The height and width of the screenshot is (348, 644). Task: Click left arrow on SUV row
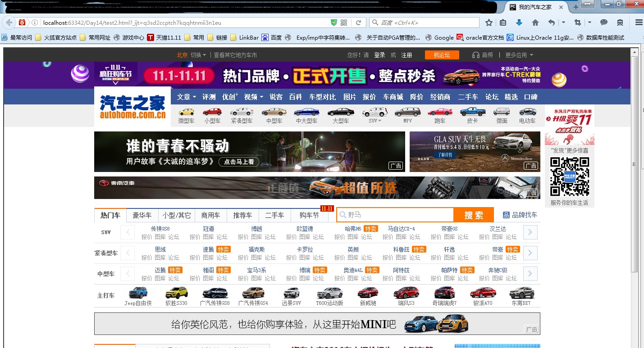[x=128, y=232]
